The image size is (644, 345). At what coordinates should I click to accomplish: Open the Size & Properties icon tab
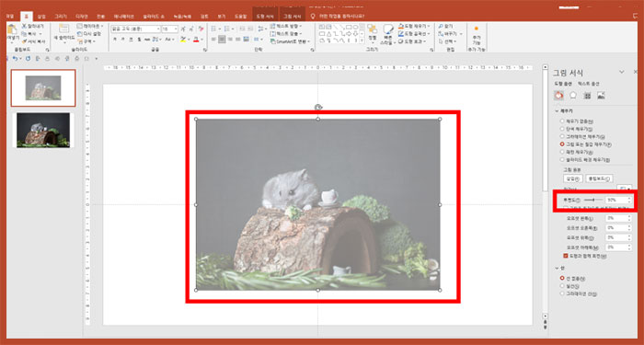pos(587,96)
